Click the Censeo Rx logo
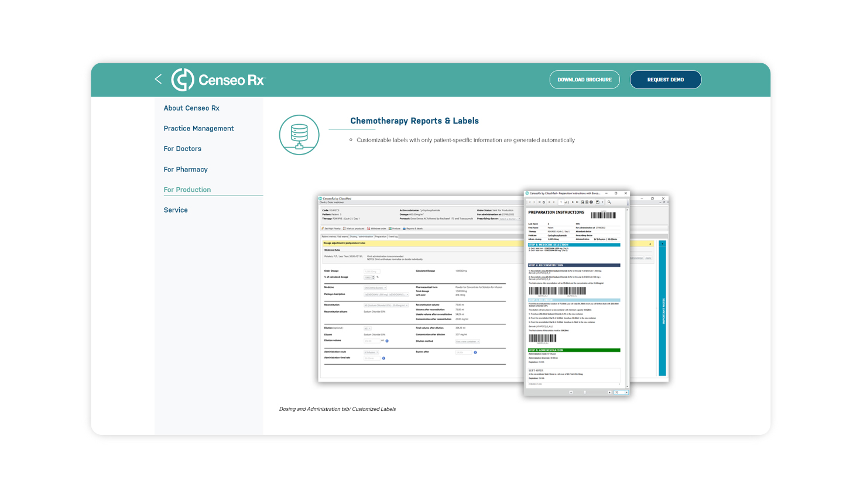 click(x=218, y=80)
